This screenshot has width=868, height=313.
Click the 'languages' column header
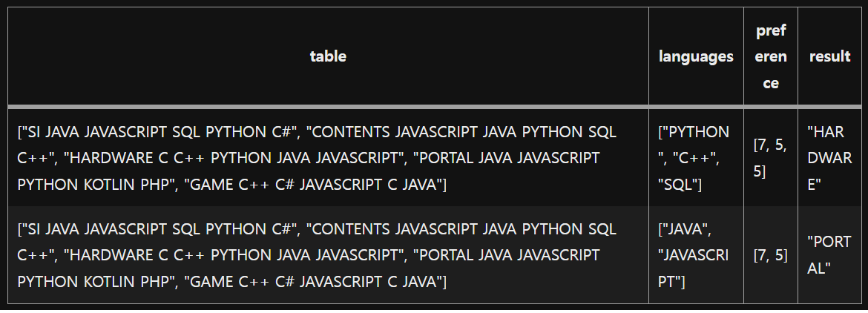696,56
